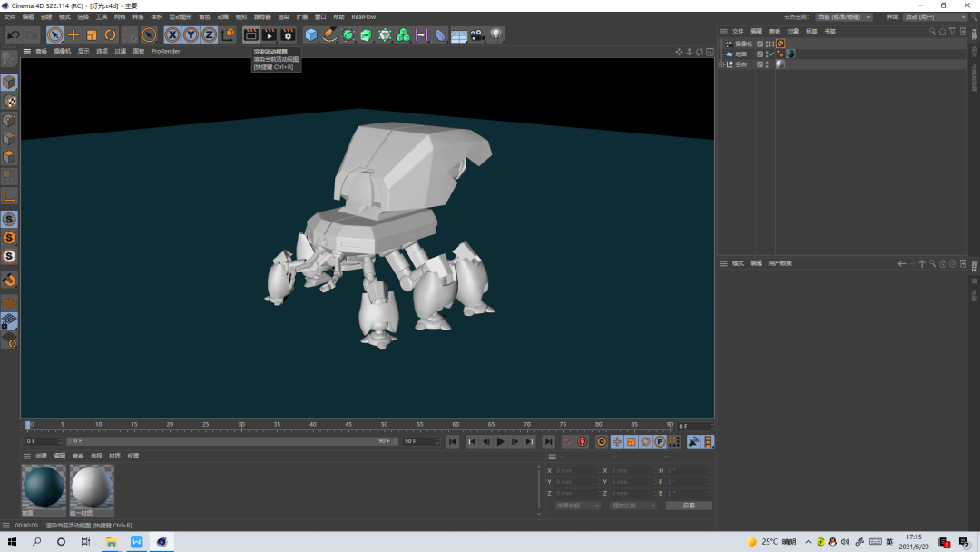Open the 界面 layout dropdown
The width and height of the screenshot is (980, 552).
coord(935,17)
